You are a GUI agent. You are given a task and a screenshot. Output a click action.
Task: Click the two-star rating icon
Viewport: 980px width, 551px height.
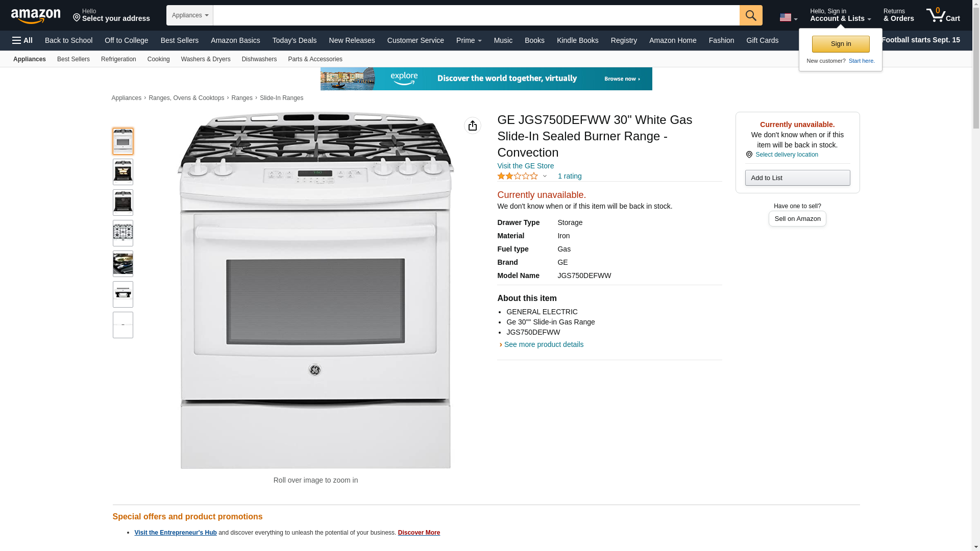[x=517, y=176]
